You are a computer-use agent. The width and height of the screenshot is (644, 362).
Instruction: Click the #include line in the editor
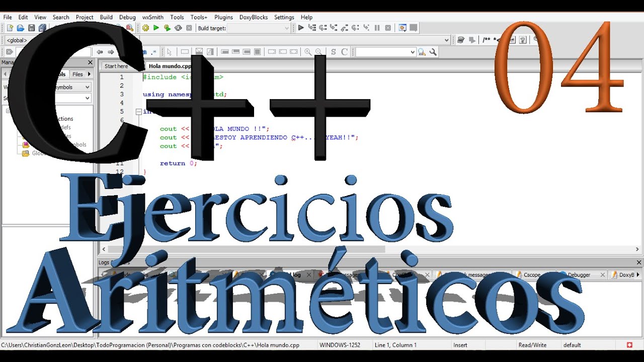183,77
